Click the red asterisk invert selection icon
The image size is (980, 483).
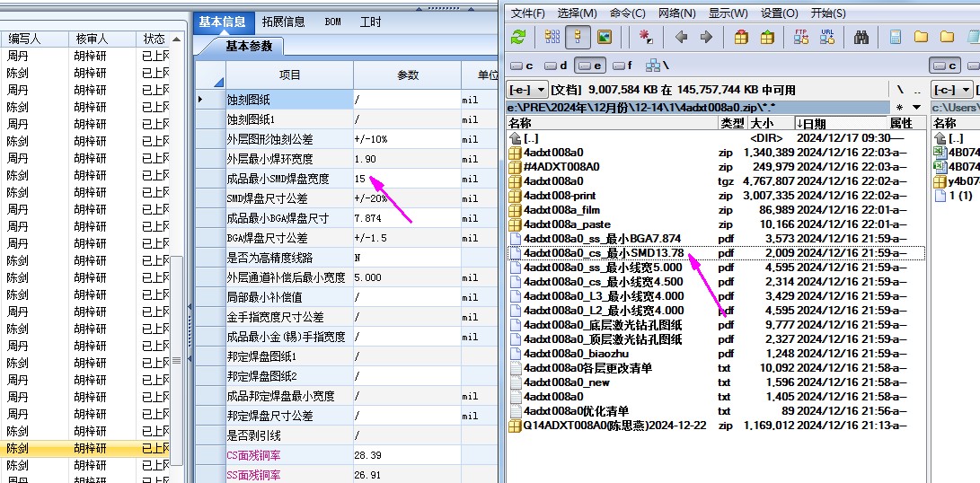[x=646, y=37]
